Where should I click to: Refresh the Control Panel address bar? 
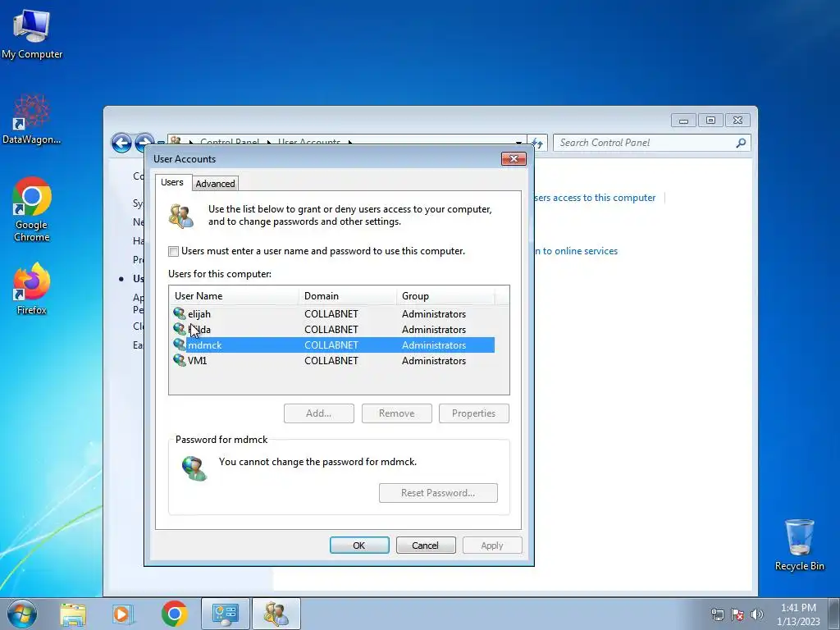(x=537, y=143)
